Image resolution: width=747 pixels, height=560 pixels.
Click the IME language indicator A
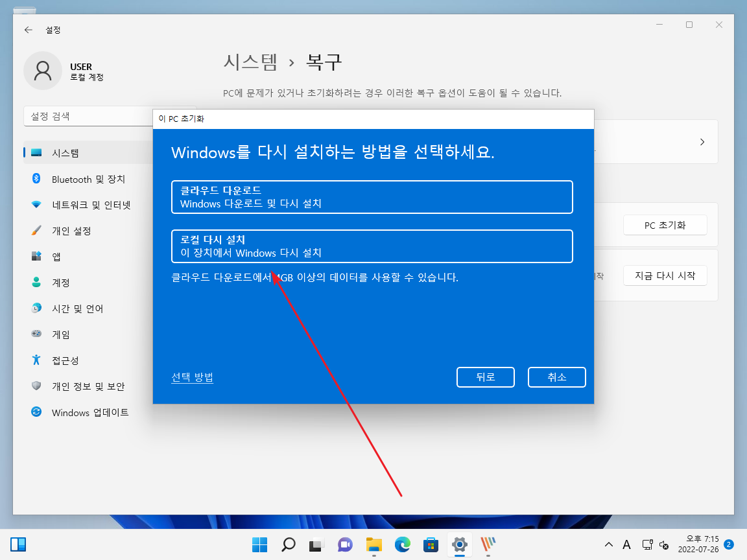pyautogui.click(x=626, y=544)
